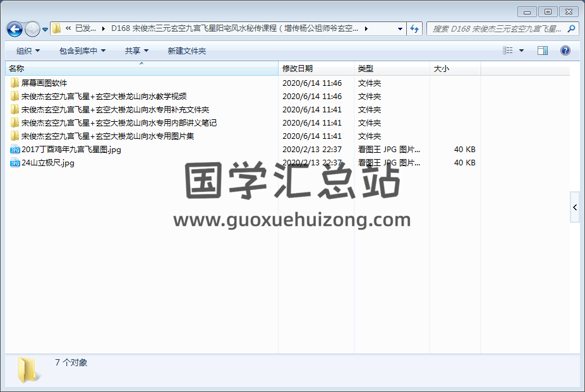Open the recent locations dropdown arrow
Screen dimensions: 585x392
[45, 30]
